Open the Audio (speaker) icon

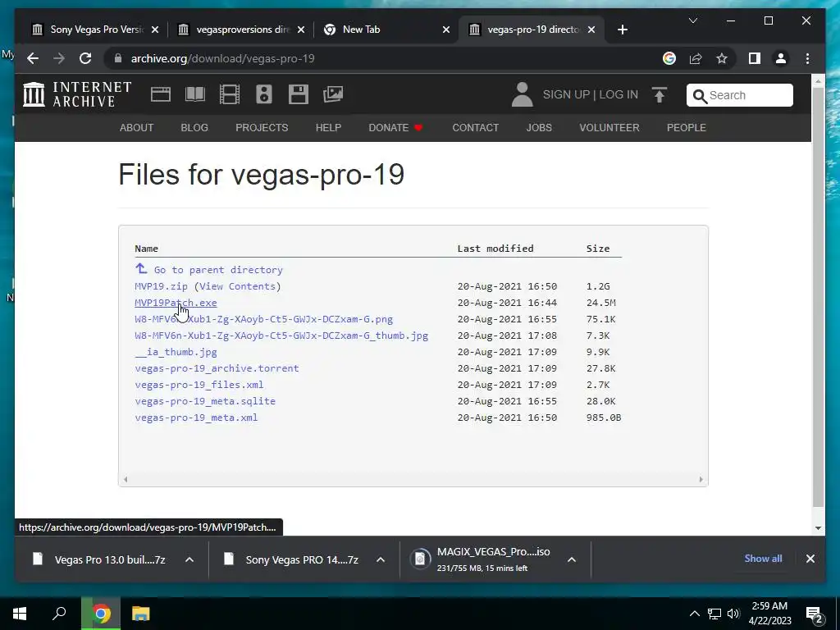pyautogui.click(x=263, y=94)
